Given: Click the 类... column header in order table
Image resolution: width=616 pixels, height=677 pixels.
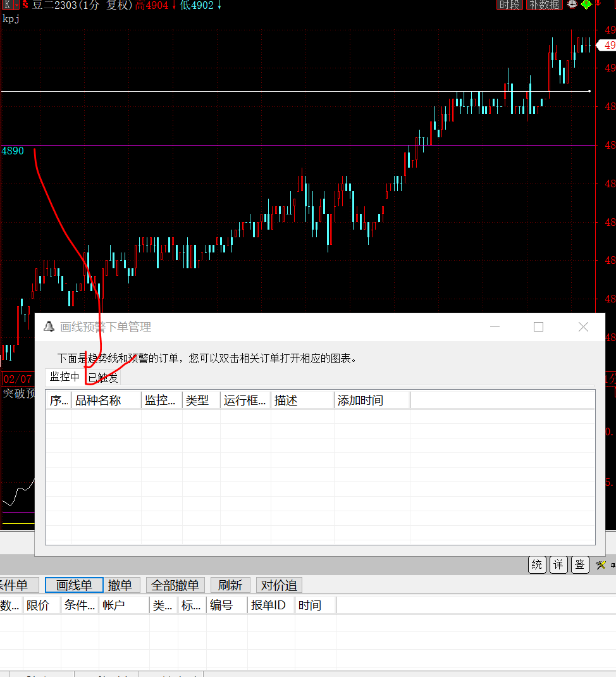Looking at the screenshot, I should click(x=164, y=606).
